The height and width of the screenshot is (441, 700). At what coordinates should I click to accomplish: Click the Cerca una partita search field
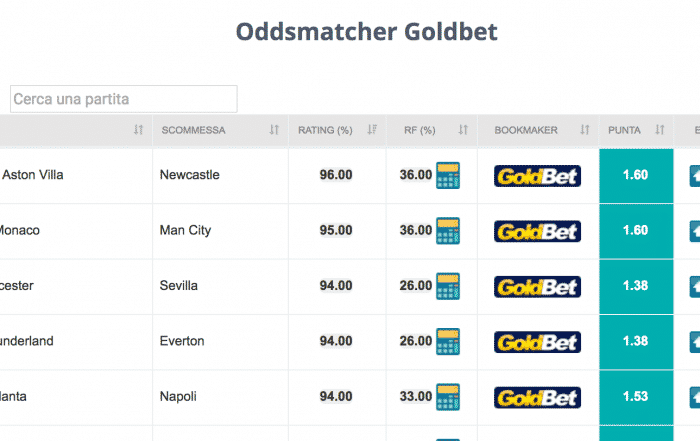pyautogui.click(x=124, y=99)
